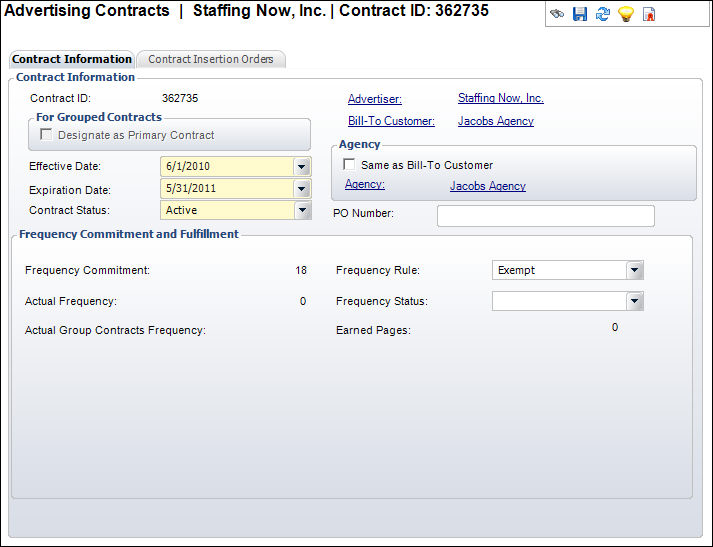Click the yellow light bulb icon

click(626, 15)
